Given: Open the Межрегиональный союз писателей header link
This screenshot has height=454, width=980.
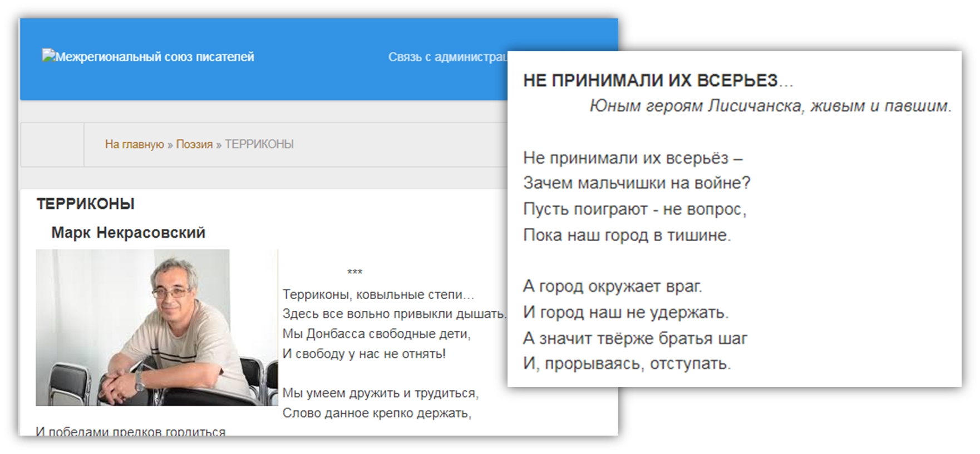Looking at the screenshot, I should tap(155, 57).
